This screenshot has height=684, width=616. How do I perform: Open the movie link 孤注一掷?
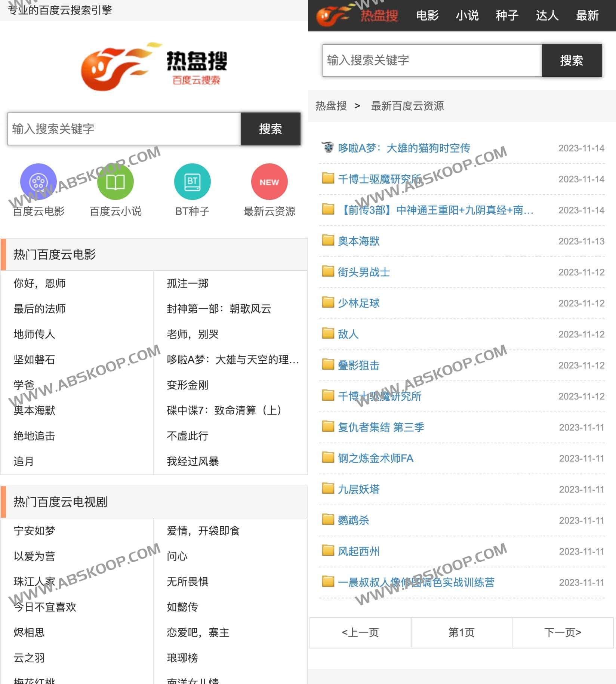(x=187, y=284)
